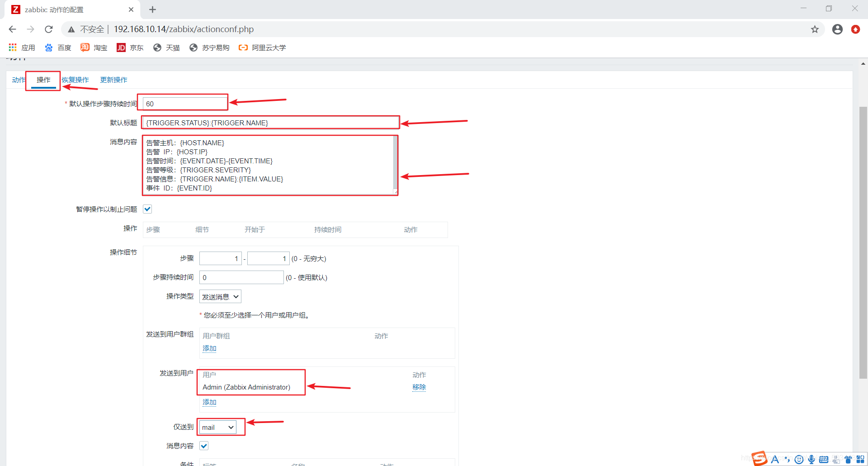
Task: Open Sogou toolbox grid icon
Action: point(860,459)
